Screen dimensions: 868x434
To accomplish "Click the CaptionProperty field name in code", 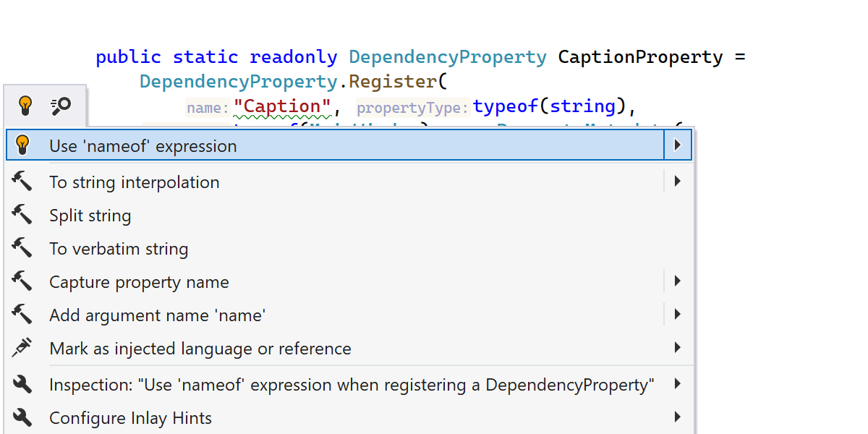I will (640, 57).
